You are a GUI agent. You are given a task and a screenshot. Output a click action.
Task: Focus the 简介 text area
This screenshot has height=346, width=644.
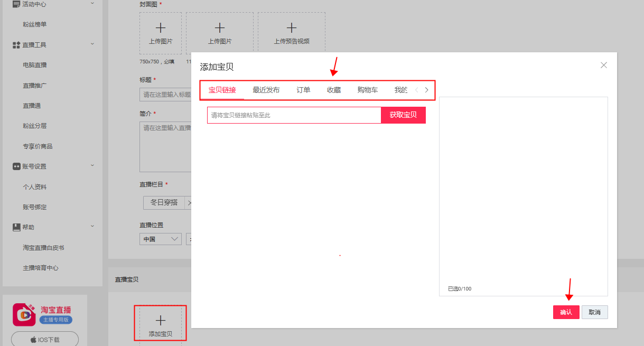[165, 147]
